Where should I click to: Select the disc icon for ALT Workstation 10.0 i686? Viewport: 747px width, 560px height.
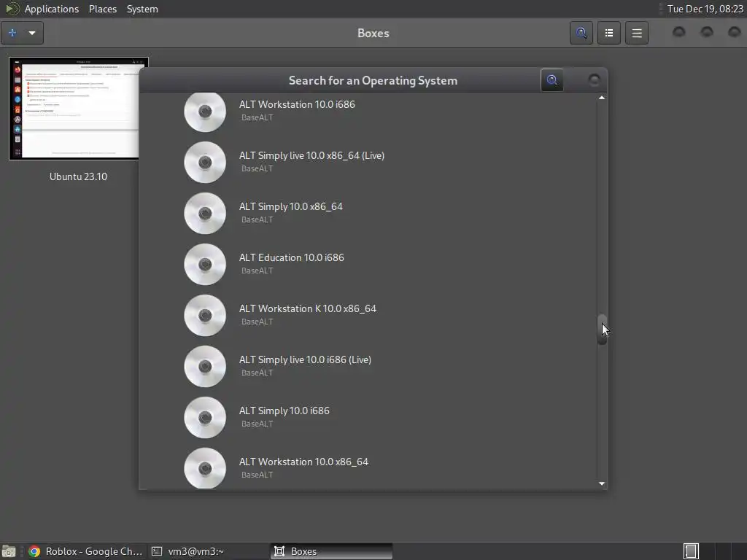[x=205, y=112]
